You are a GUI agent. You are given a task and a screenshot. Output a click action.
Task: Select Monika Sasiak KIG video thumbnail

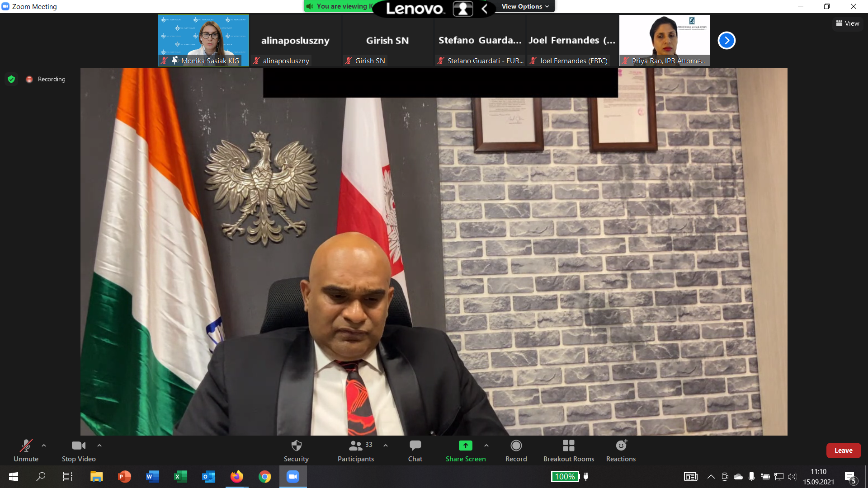[x=203, y=40]
